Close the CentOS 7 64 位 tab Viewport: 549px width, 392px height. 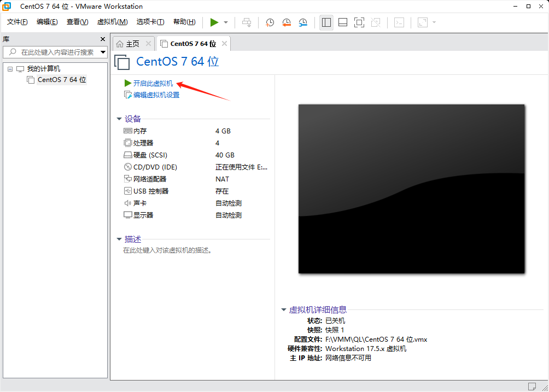[x=224, y=44]
